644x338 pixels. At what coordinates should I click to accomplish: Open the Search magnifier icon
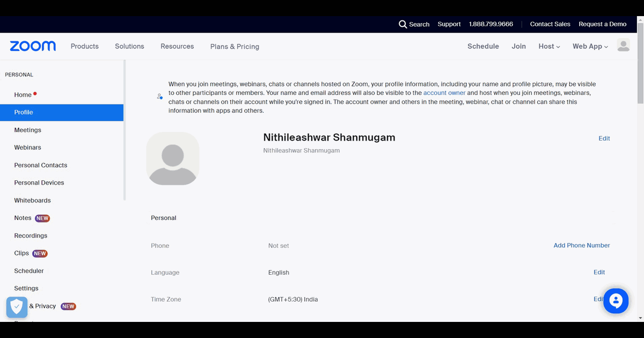click(x=402, y=24)
